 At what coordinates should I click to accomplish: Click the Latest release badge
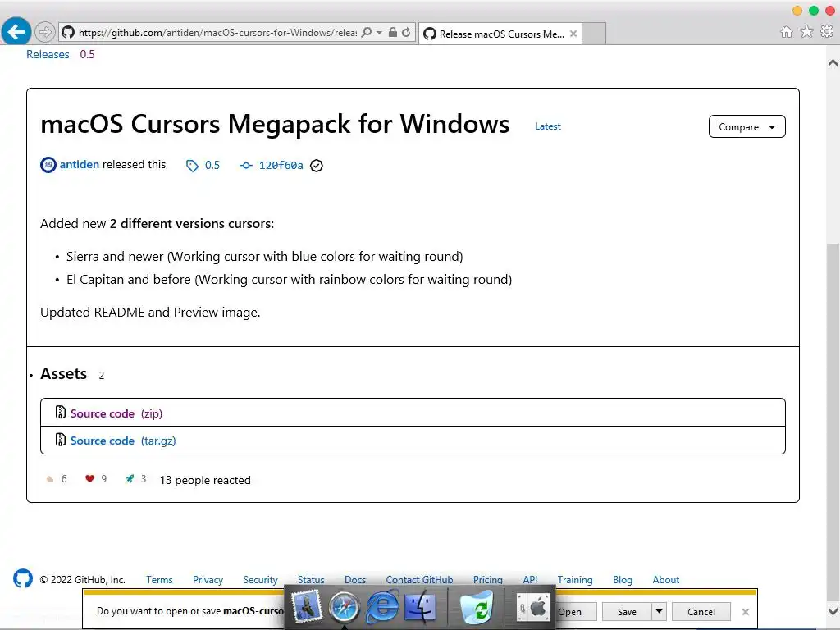coord(547,126)
